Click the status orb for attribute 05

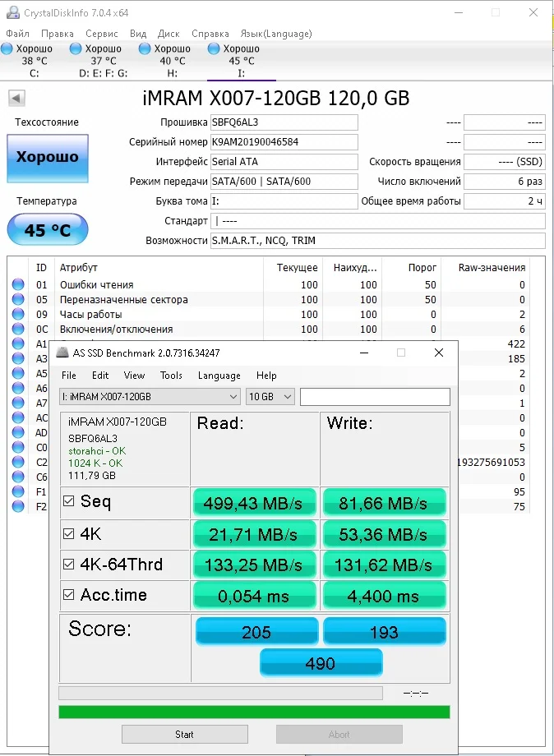18,299
